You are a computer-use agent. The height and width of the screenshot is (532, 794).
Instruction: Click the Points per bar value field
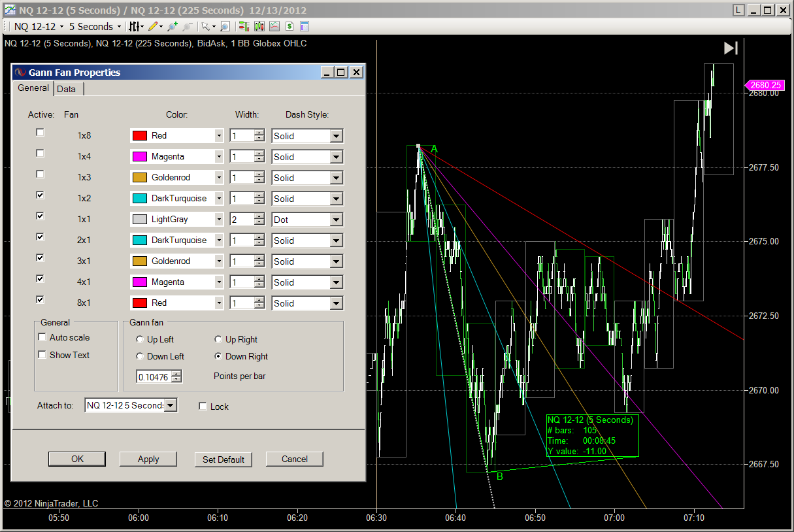(x=154, y=376)
